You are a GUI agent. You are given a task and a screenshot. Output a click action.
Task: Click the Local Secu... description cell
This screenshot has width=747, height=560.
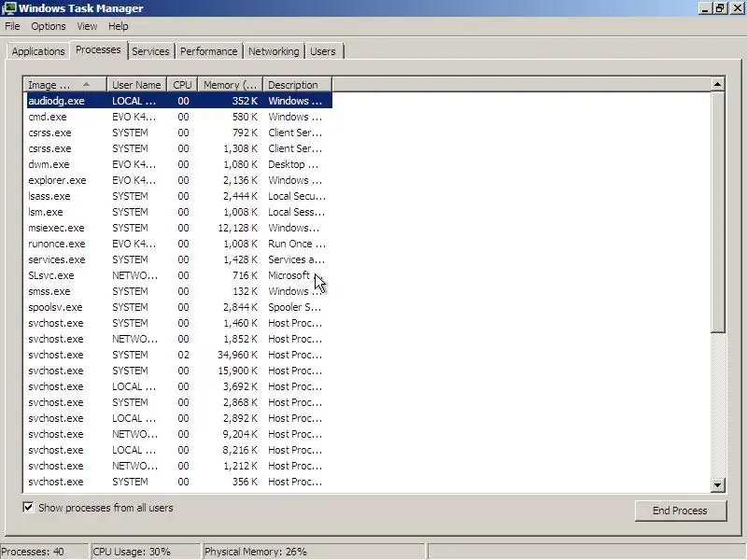tap(297, 196)
